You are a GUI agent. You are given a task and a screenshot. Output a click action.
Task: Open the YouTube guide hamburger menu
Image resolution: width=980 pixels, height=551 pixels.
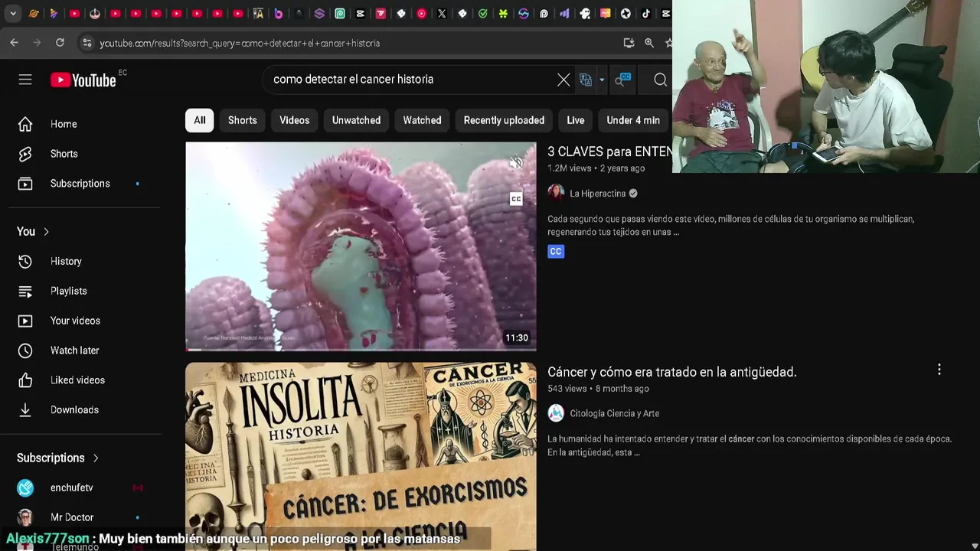click(x=25, y=80)
